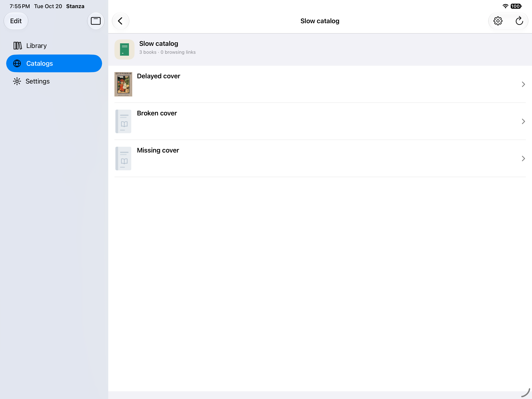Click the Settings gear icon in sidebar

[17, 81]
